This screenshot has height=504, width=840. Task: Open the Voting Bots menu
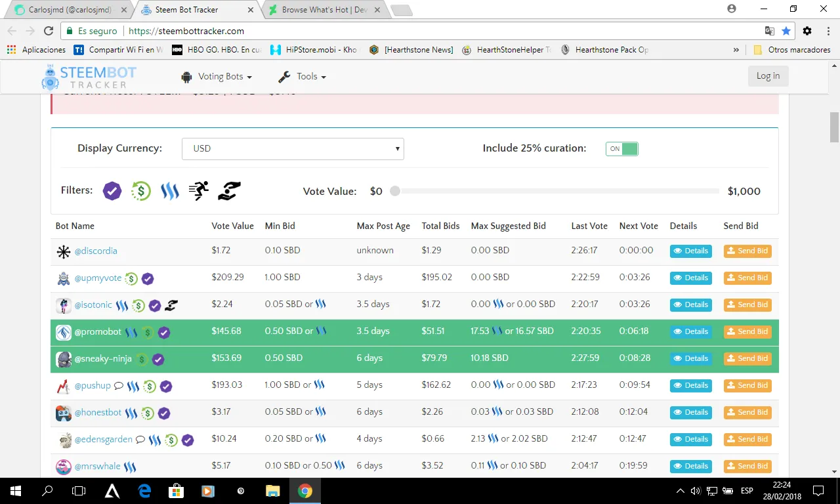217,77
